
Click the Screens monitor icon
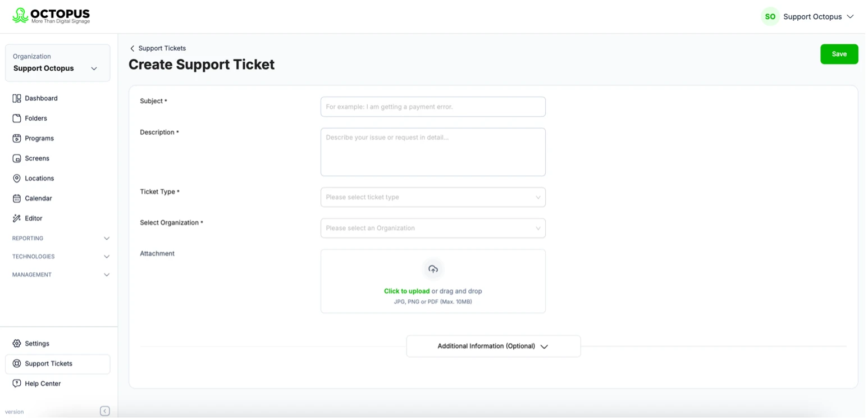17,159
